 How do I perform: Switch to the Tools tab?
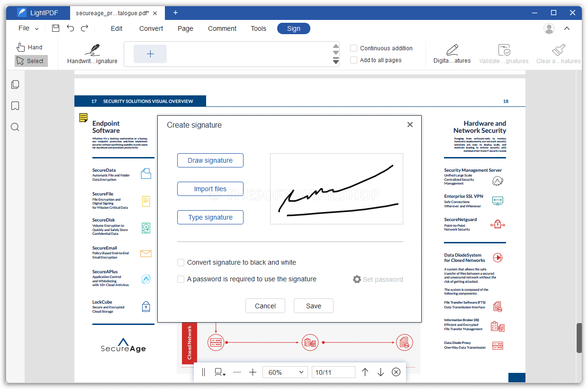click(x=258, y=28)
